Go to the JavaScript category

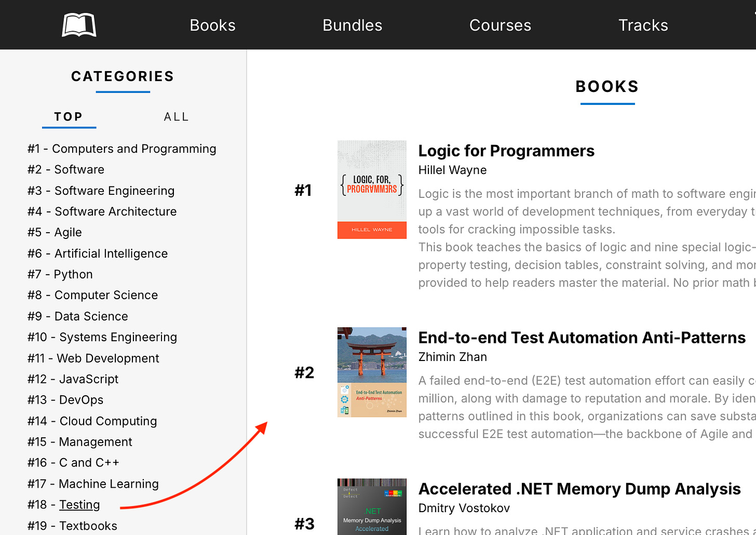pos(73,379)
